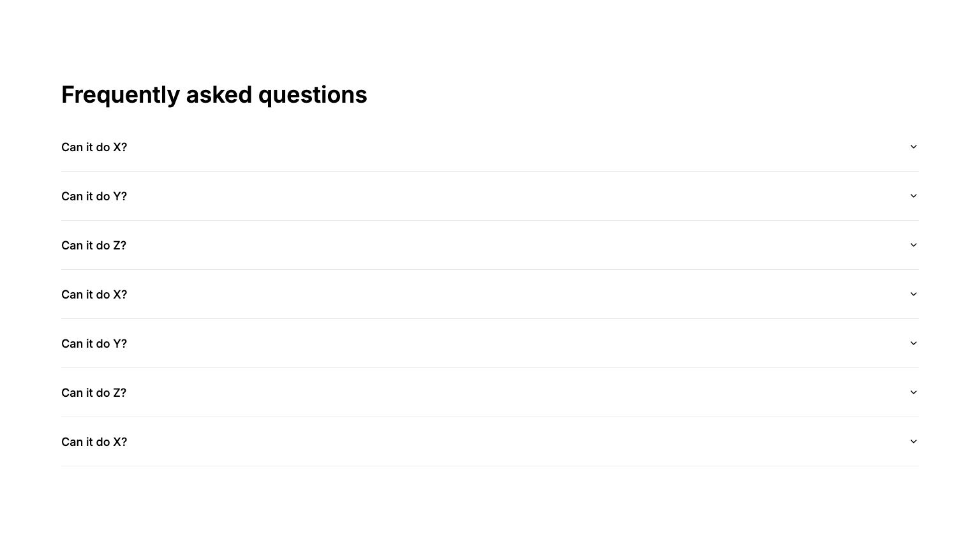Click the chevron icon beside the second 'Can it do Y?'
This screenshot has height=548, width=980.
click(x=914, y=343)
